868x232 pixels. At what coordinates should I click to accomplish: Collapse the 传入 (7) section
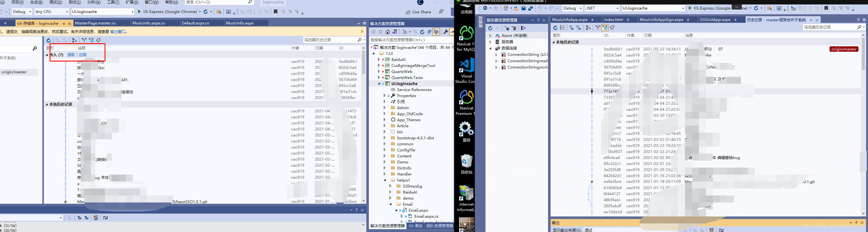(47, 55)
